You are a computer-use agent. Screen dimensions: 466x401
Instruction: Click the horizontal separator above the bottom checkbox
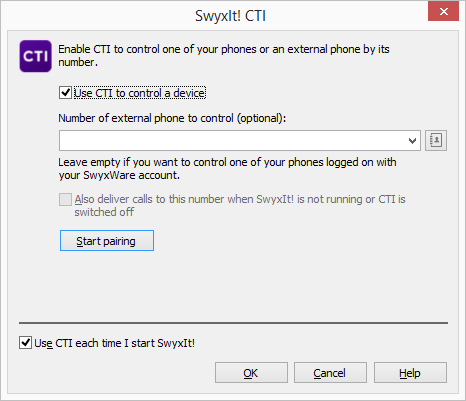(x=233, y=323)
